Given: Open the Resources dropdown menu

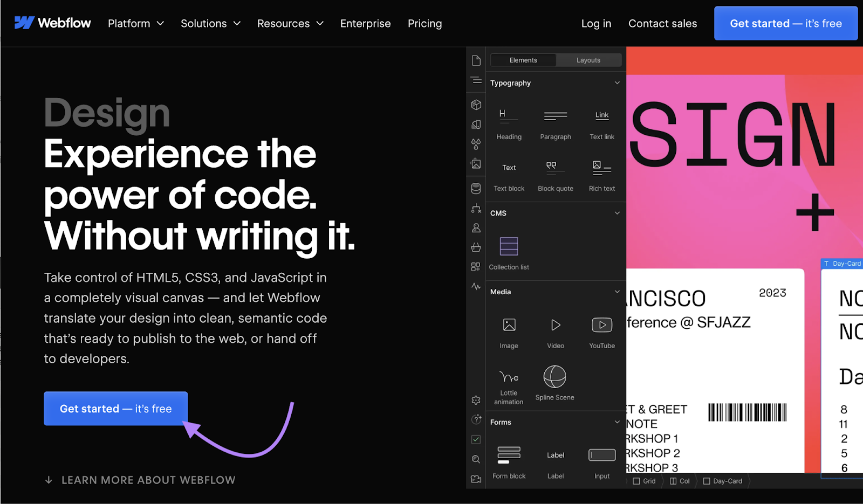Looking at the screenshot, I should click(x=290, y=23).
